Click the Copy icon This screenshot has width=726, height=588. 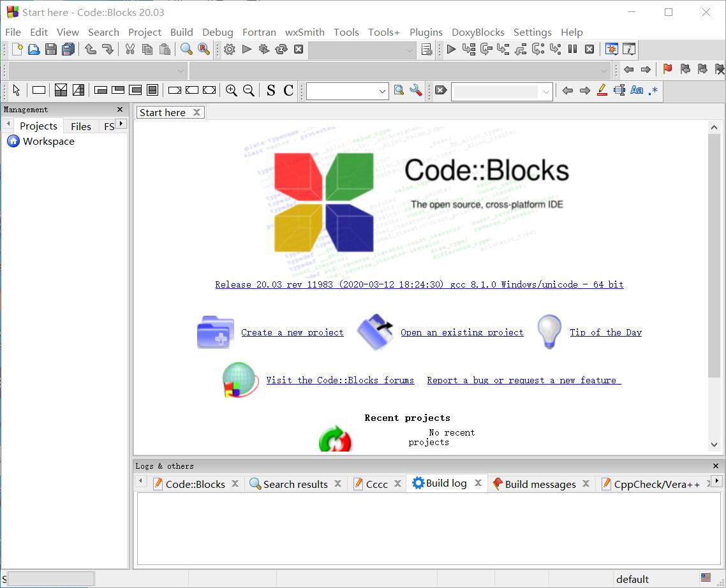click(x=147, y=49)
